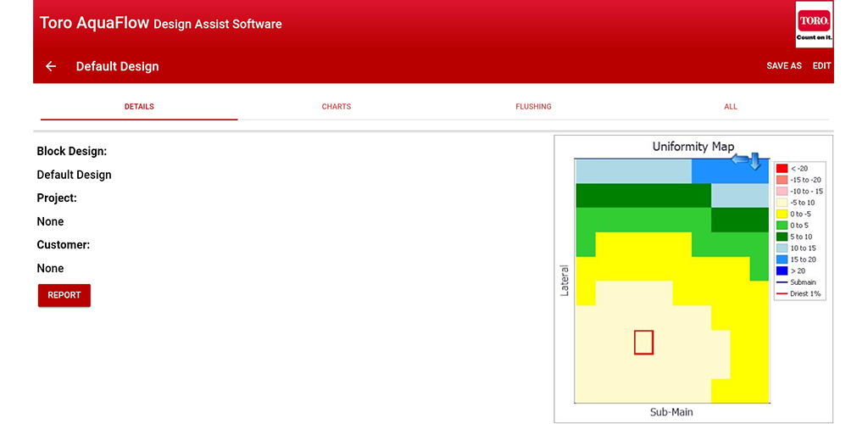
Task: Click the dark blue '> 20' swatch
Action: point(782,271)
